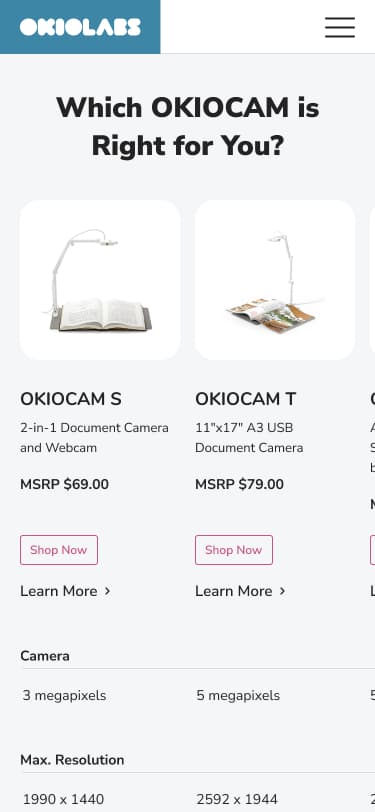Go to OKIOLABS home via logo

(80, 27)
